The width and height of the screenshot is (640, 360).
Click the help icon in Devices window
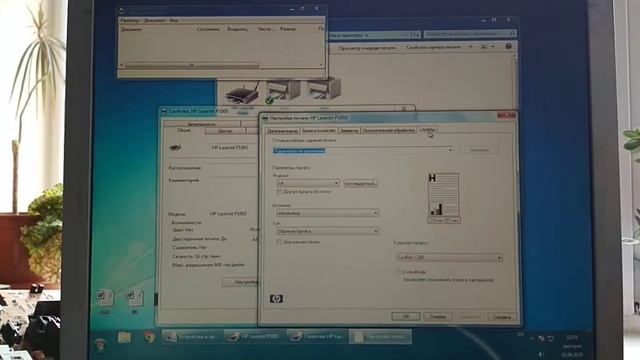pyautogui.click(x=508, y=47)
